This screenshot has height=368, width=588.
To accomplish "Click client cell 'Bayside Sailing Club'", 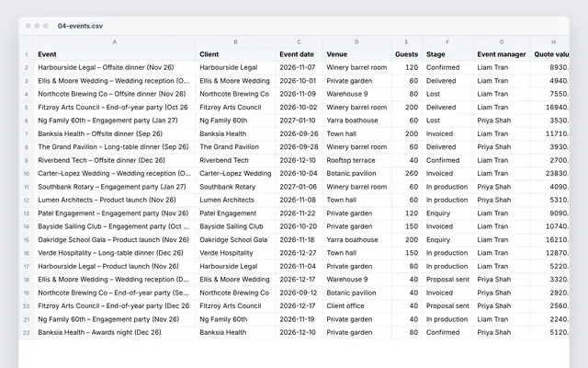I will [235, 226].
